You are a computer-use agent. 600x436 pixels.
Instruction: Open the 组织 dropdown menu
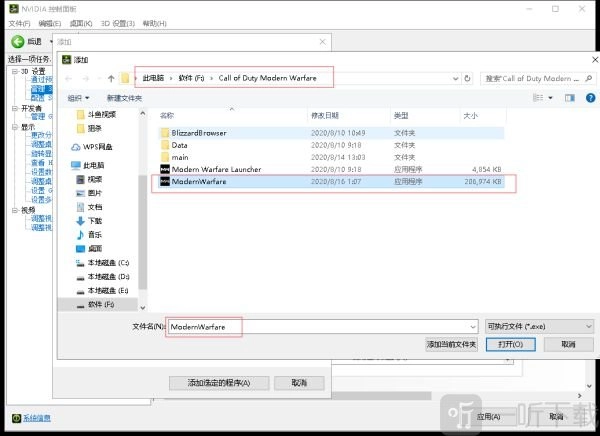click(77, 98)
